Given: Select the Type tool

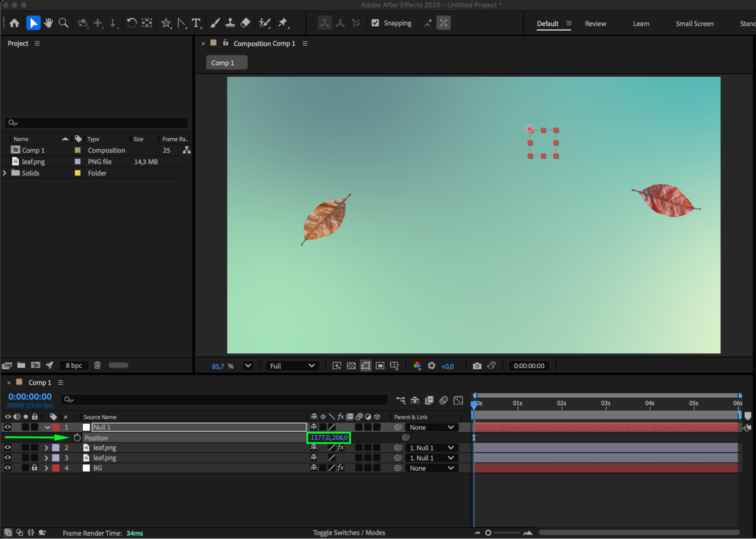Looking at the screenshot, I should pos(196,23).
